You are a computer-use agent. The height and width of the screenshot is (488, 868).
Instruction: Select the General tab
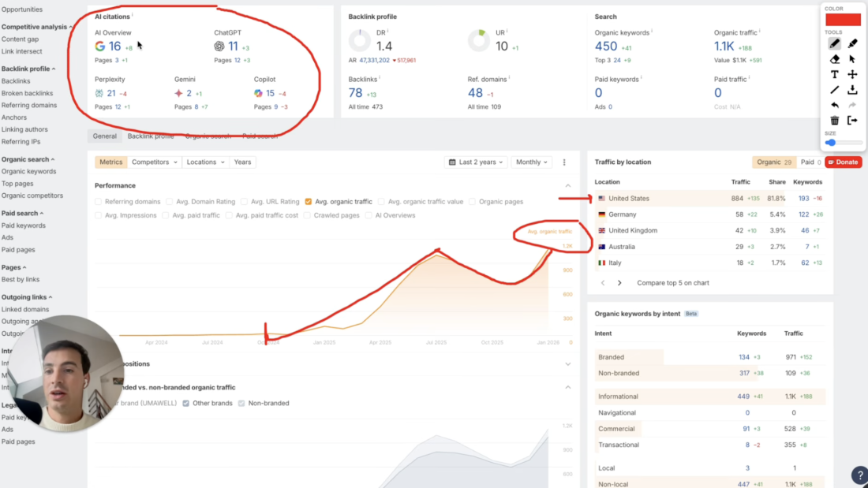click(104, 136)
